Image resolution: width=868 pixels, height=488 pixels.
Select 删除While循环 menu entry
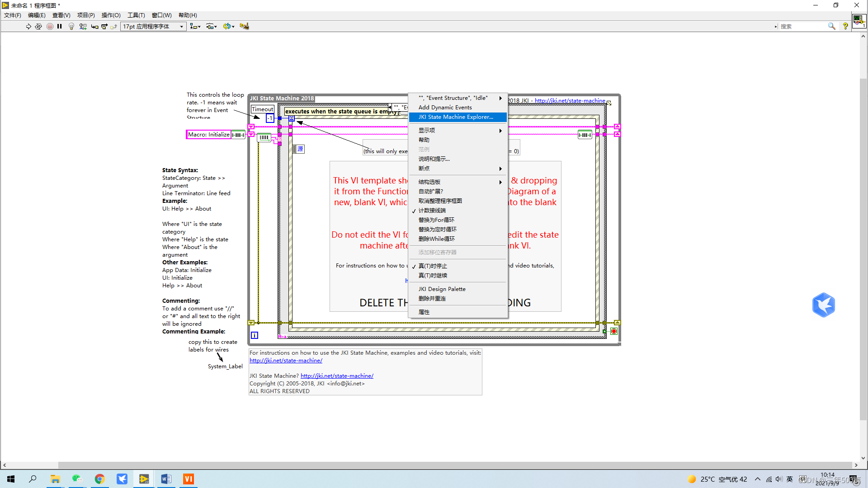coord(458,239)
